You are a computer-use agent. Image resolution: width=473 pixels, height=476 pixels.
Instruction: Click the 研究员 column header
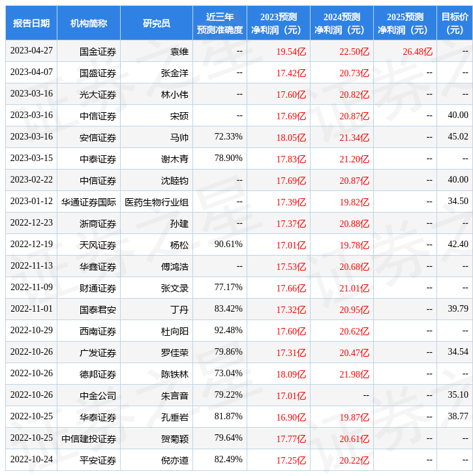(157, 23)
